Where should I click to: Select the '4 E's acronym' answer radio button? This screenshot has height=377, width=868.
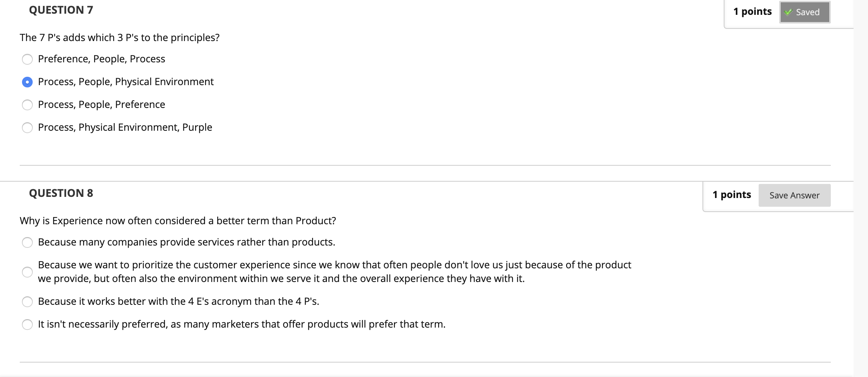[27, 302]
